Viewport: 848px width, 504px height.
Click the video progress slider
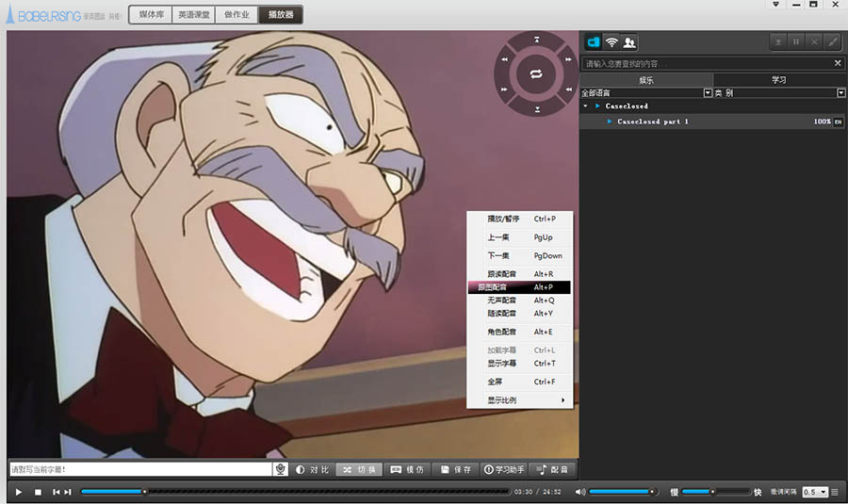click(x=295, y=492)
